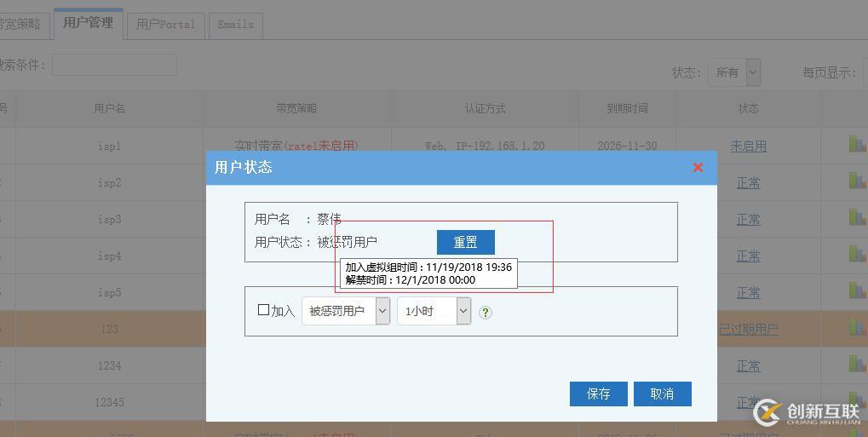This screenshot has height=437, width=868.
Task: Select username cell isp1
Action: coord(110,147)
